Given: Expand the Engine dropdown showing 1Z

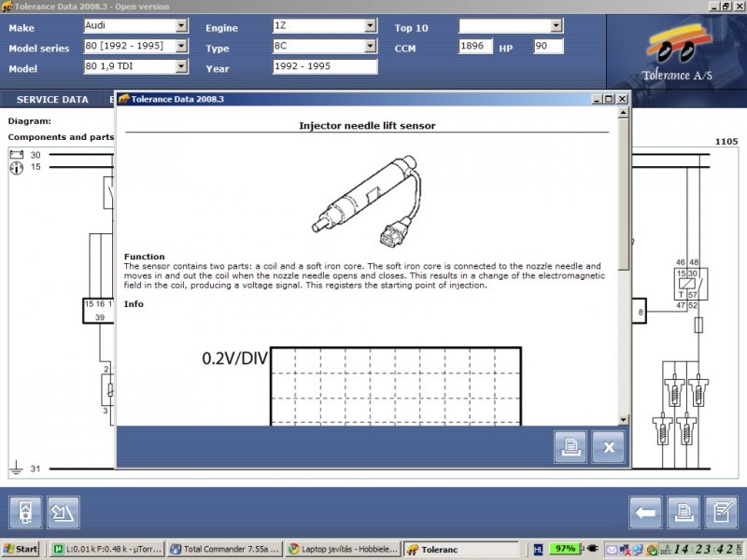Looking at the screenshot, I should point(370,25).
